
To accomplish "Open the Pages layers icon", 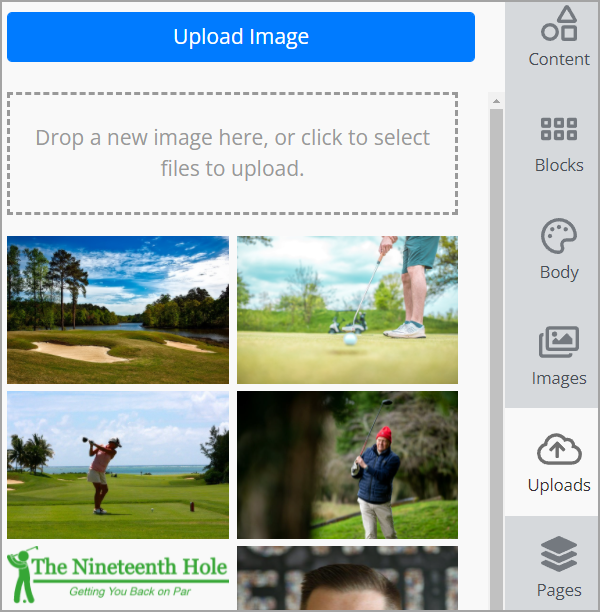I will point(559,553).
